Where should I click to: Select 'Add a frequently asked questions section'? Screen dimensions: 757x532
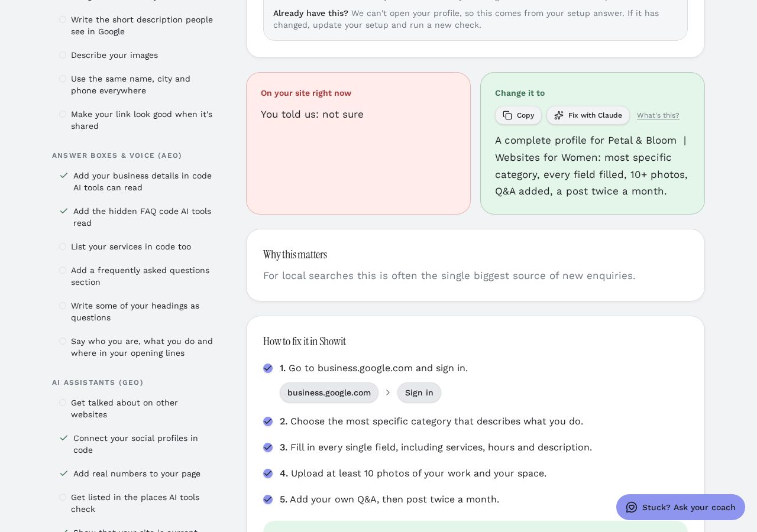[x=140, y=276]
